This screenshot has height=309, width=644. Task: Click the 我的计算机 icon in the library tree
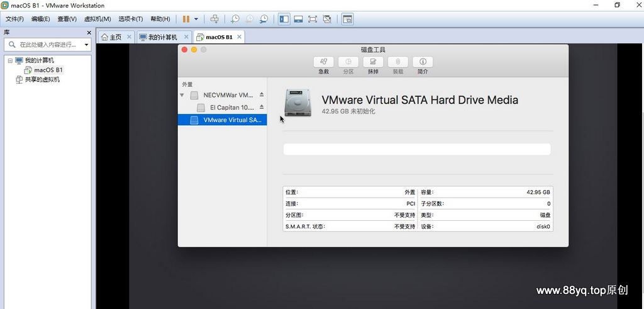coord(19,60)
